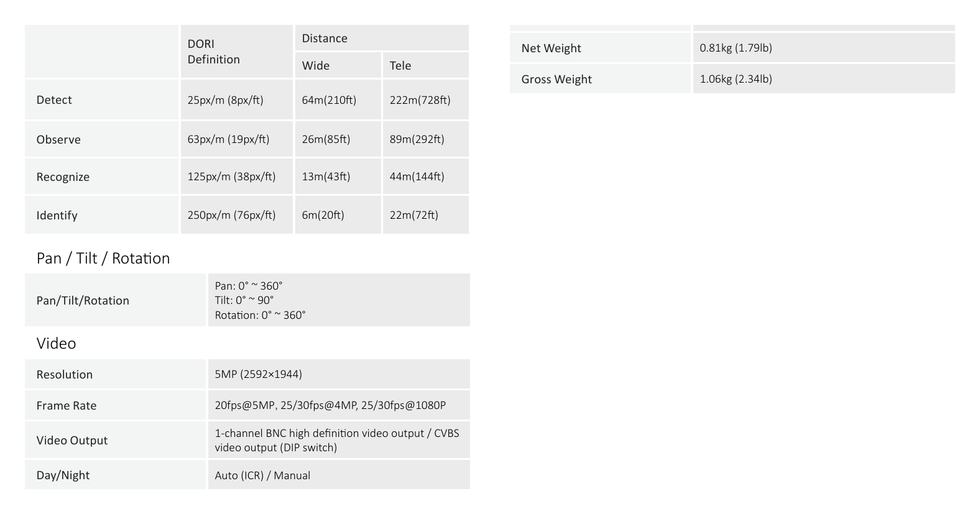
Task: Click the Pan / Tilt / Rotation section heading
Action: click(x=103, y=258)
